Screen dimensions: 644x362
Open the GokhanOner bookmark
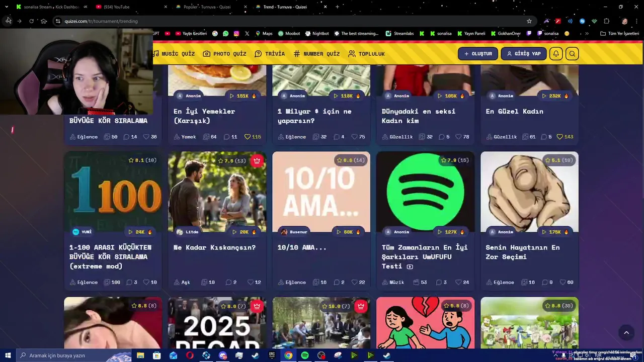(505, 34)
